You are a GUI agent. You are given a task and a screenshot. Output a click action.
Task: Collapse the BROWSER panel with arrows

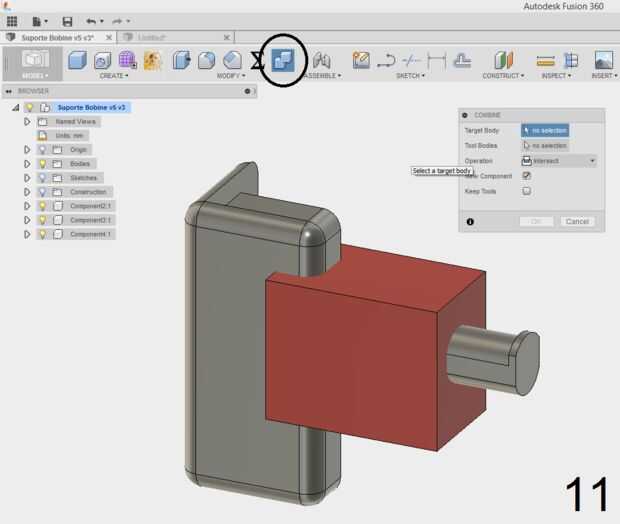pos(9,91)
